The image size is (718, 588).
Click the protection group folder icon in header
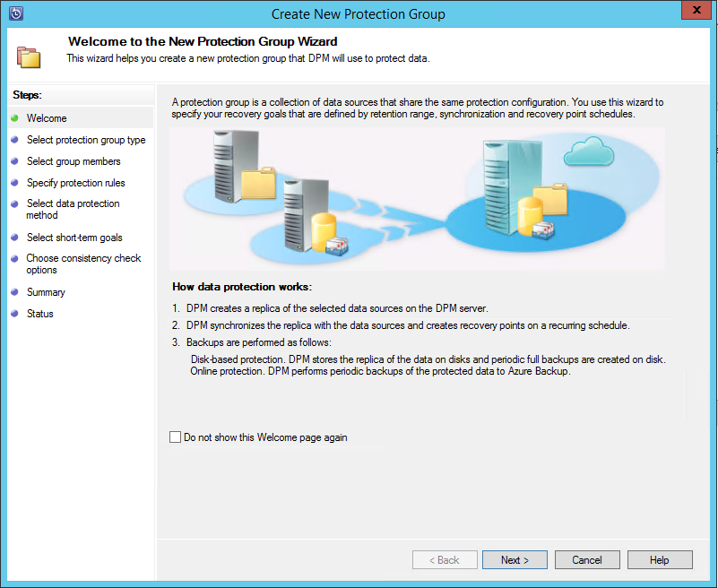(x=29, y=55)
